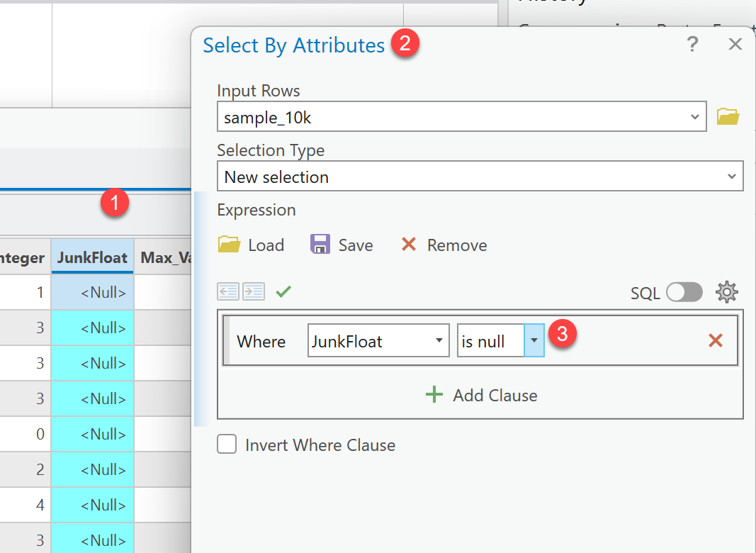Screen dimensions: 756x553
Task: Open expression settings gear icon
Action: 727,292
